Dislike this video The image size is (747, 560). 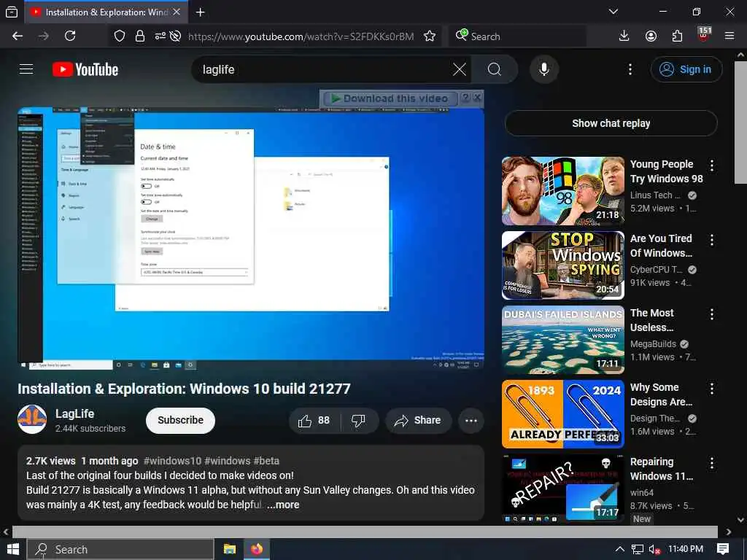[x=358, y=421]
